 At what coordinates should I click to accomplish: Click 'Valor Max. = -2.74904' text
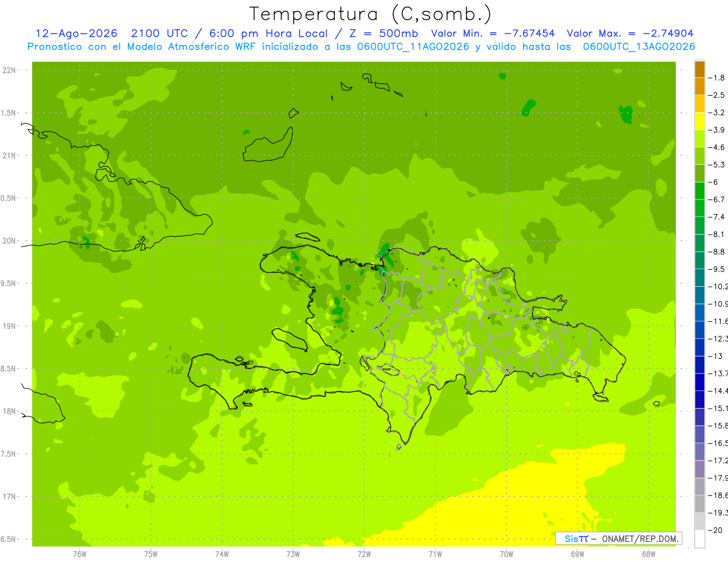(x=630, y=33)
